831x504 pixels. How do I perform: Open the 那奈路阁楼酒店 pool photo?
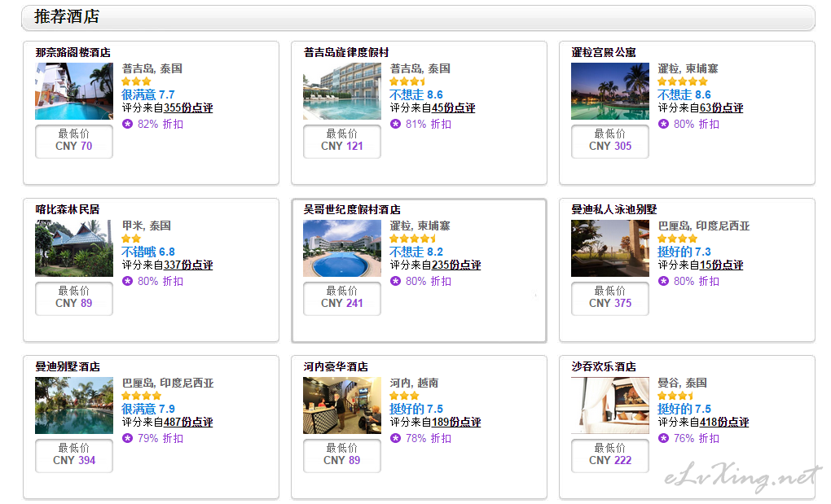74,91
